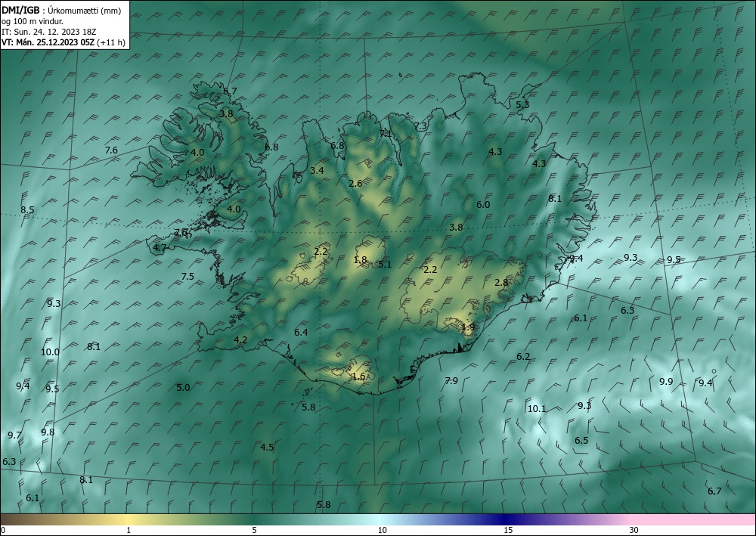Click the 6.7 value near the bottom-right edge
Viewport: 756px width, 536px height.
[x=714, y=491]
